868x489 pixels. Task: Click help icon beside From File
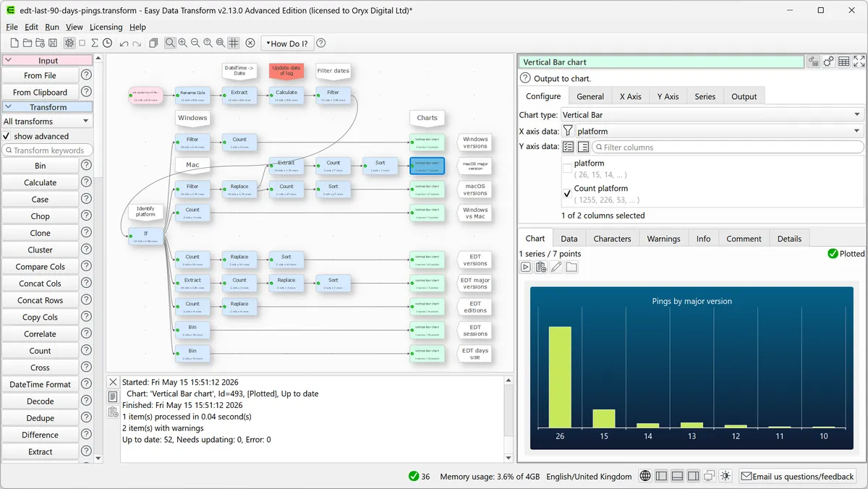86,75
